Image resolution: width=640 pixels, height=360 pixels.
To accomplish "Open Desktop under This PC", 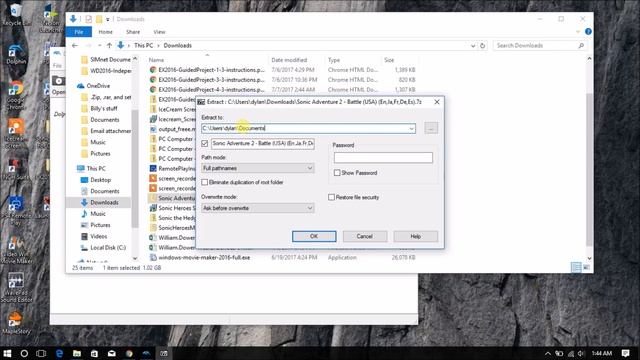I will [x=100, y=180].
